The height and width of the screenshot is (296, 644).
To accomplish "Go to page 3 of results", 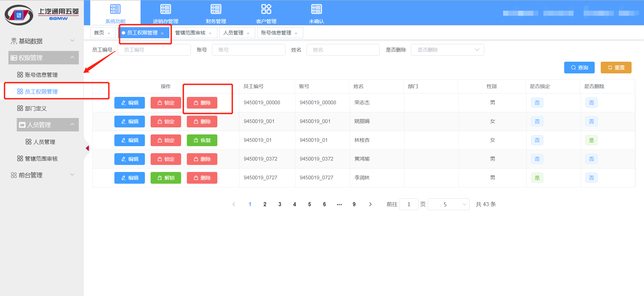I will [280, 204].
